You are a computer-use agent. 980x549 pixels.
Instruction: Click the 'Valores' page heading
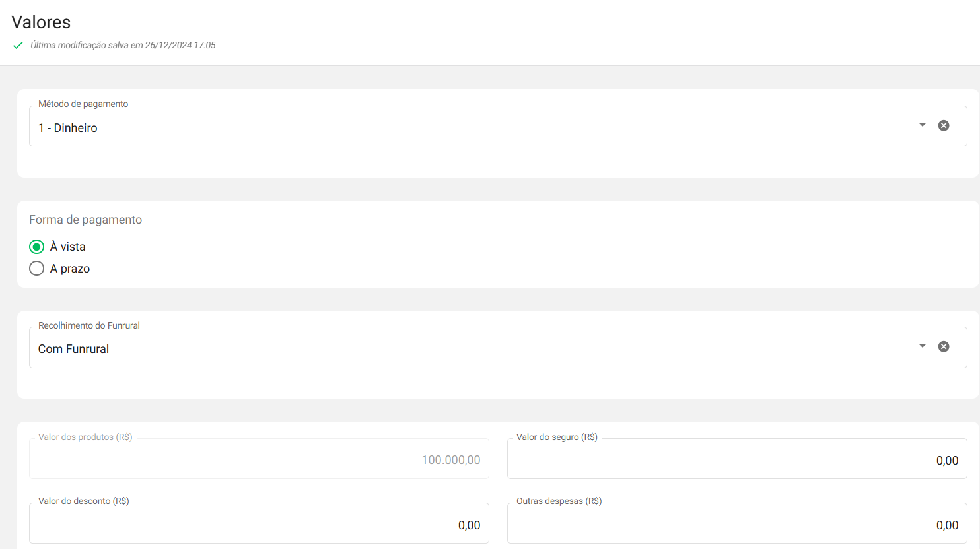tap(41, 22)
